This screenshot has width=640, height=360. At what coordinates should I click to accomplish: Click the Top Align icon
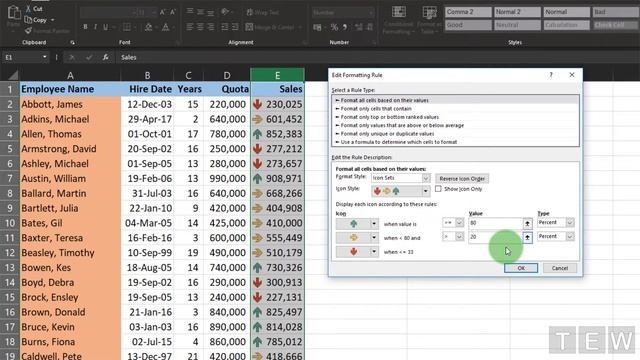pos(190,12)
